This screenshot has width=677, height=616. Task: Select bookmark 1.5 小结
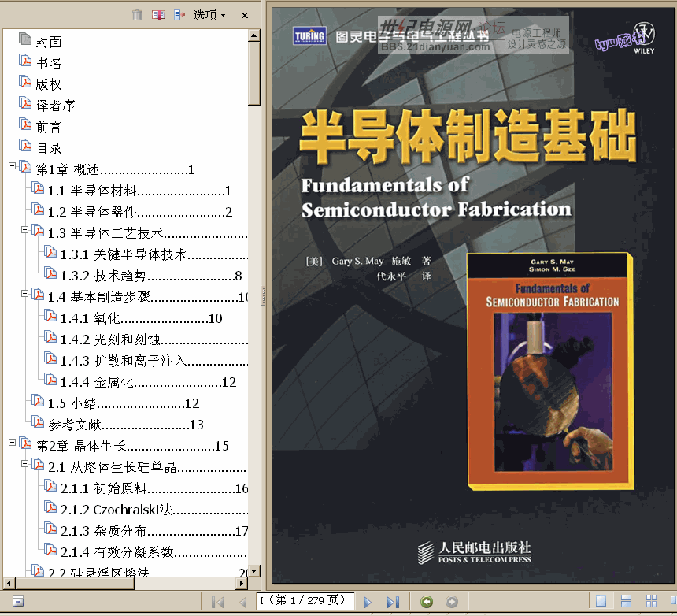coord(124,403)
